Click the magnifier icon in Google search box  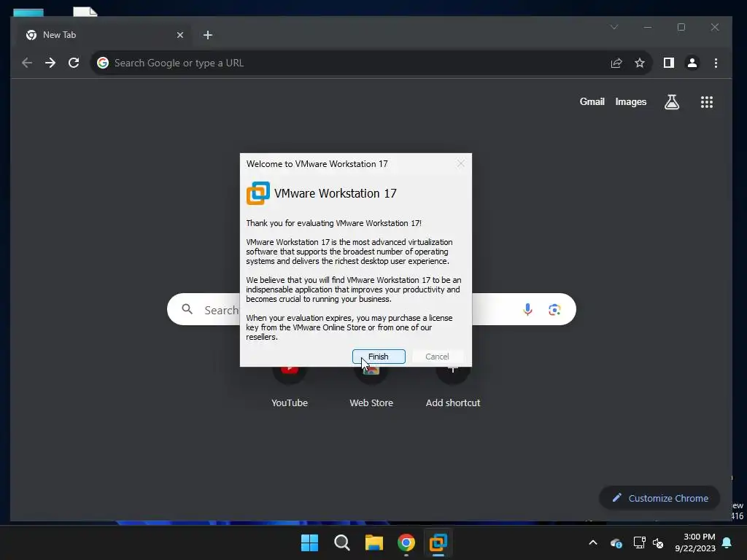(x=187, y=309)
